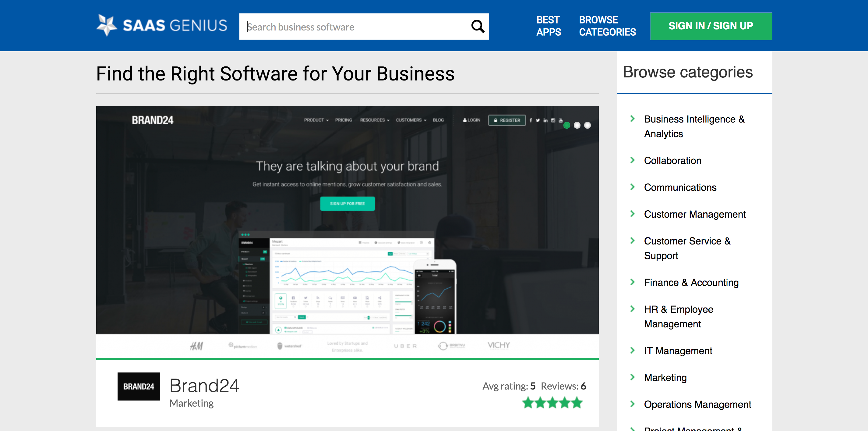This screenshot has height=431, width=868.
Task: Click chevron beside HR & Employee Management
Action: (x=633, y=309)
